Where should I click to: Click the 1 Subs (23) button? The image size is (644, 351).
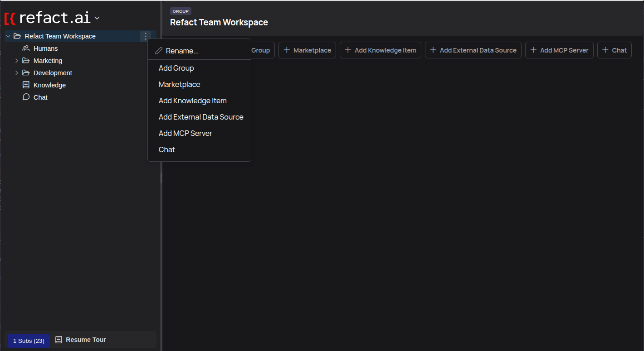(28, 341)
